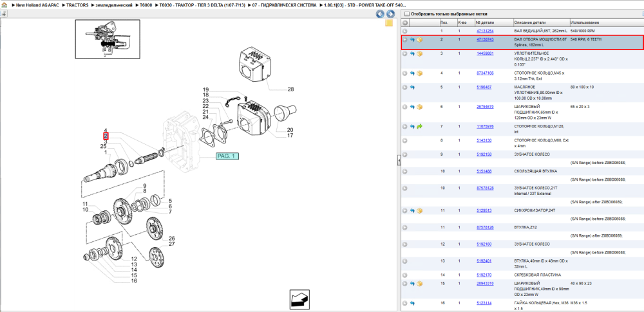
Task: Click plus icon for part 47131254
Action: tap(405, 31)
